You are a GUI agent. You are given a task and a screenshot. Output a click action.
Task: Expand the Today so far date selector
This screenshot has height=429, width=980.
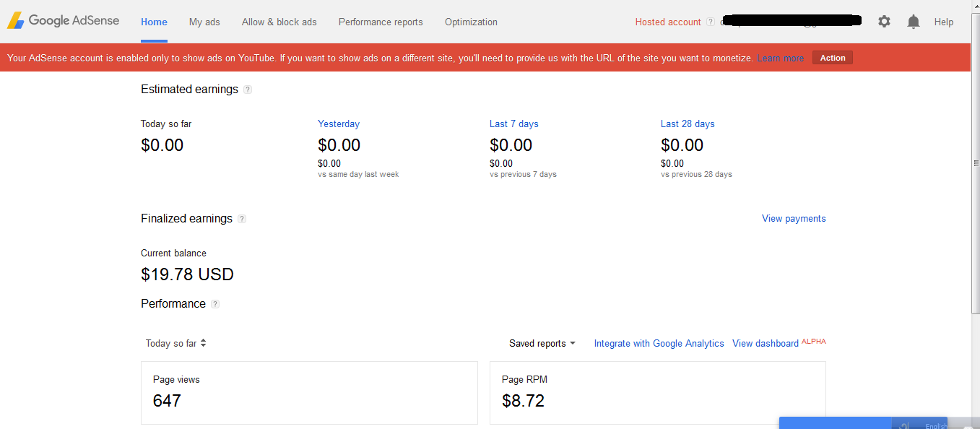tap(176, 344)
